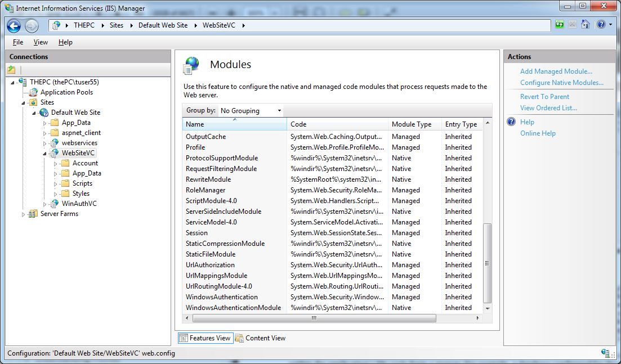This screenshot has height=364, width=621.
Task: Sort by the Code column header
Action: point(337,124)
